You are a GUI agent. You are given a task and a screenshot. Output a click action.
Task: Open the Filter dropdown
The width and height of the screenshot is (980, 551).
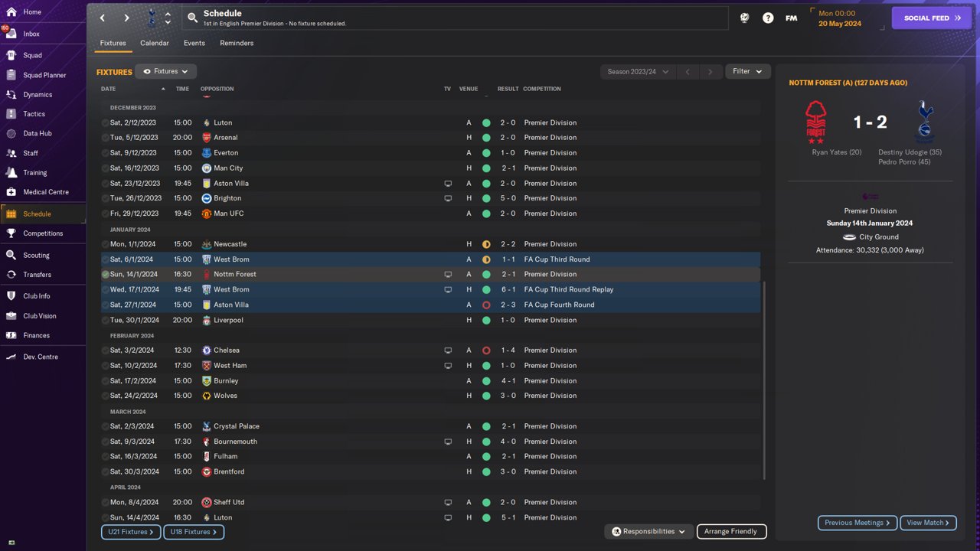pos(747,71)
